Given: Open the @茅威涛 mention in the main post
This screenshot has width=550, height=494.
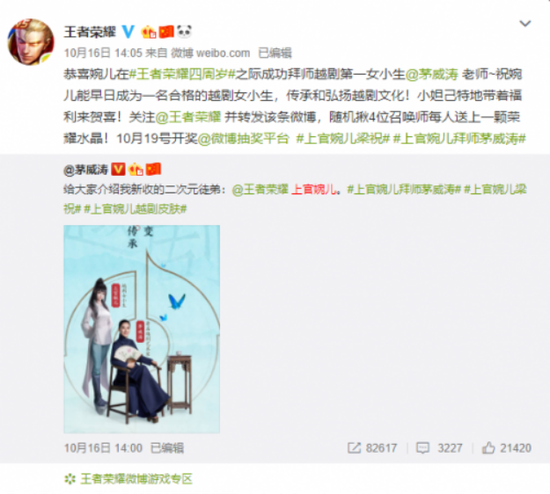Looking at the screenshot, I should pyautogui.click(x=431, y=74).
